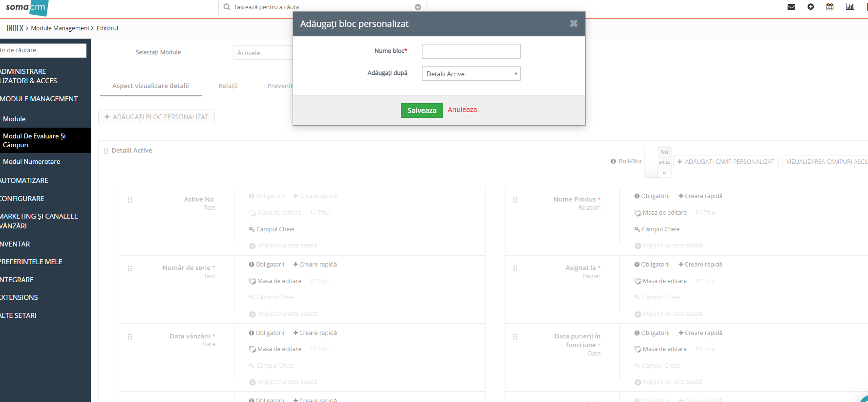The height and width of the screenshot is (402, 868).
Task: Click Masa de editare icon for Data vânzării
Action: point(252,350)
